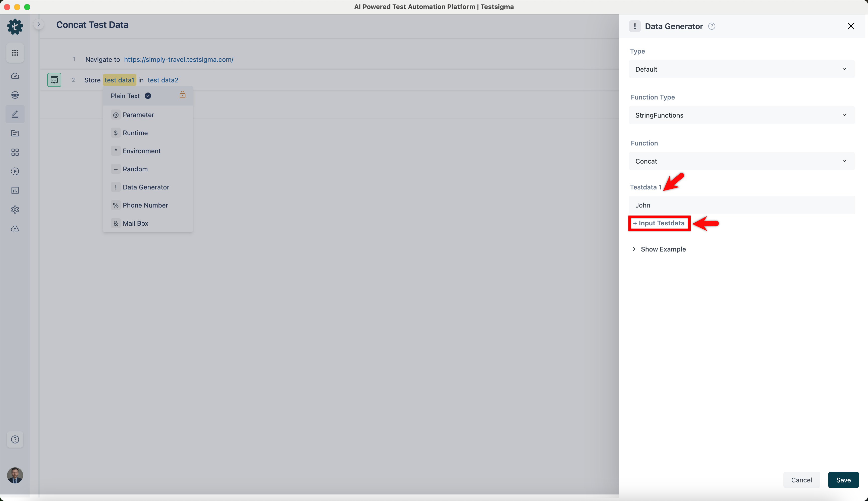
Task: Choose Runtime from the type menu
Action: coord(135,133)
